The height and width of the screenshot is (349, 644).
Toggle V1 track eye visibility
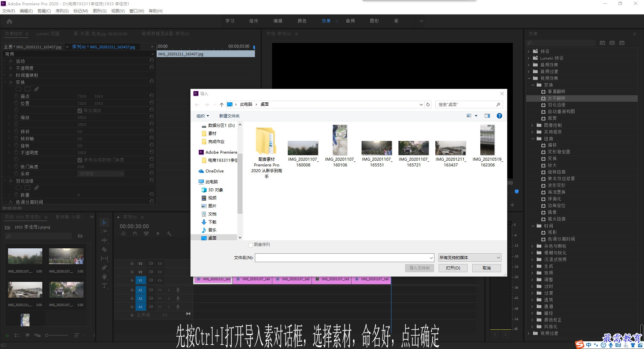tap(160, 280)
